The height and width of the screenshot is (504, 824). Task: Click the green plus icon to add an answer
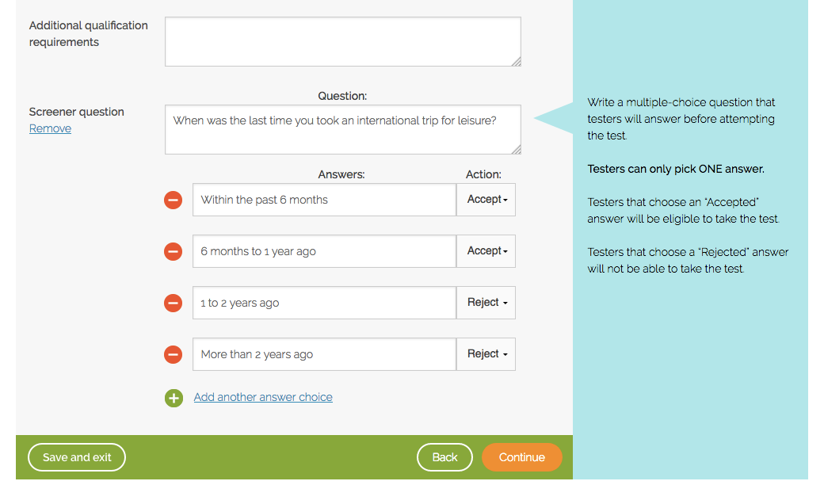pos(174,398)
